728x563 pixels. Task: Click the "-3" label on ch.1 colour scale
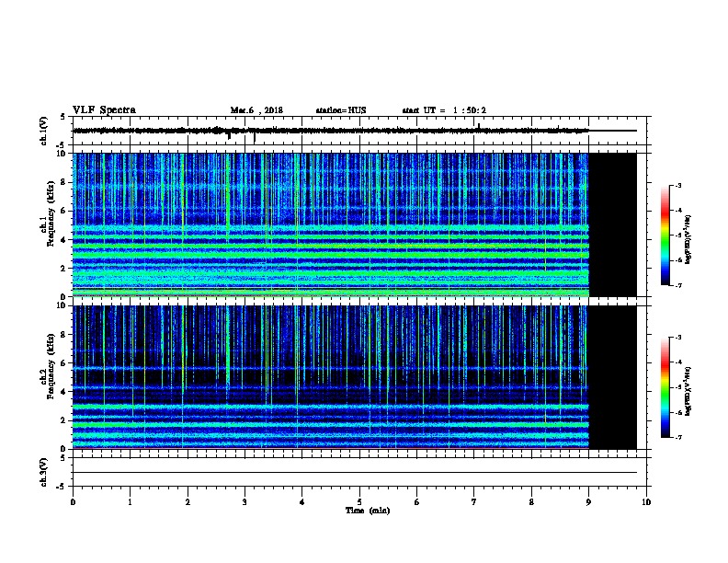coord(677,185)
